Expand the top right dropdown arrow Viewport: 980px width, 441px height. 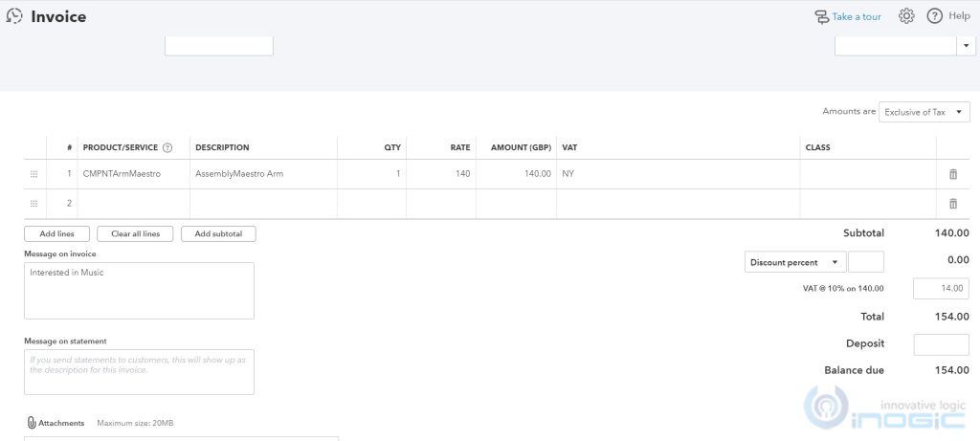(963, 45)
